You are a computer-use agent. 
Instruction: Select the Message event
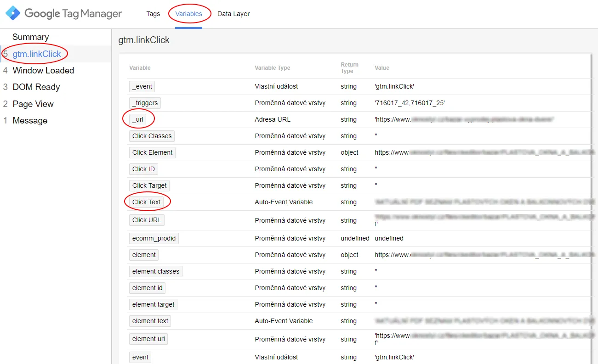coord(30,120)
